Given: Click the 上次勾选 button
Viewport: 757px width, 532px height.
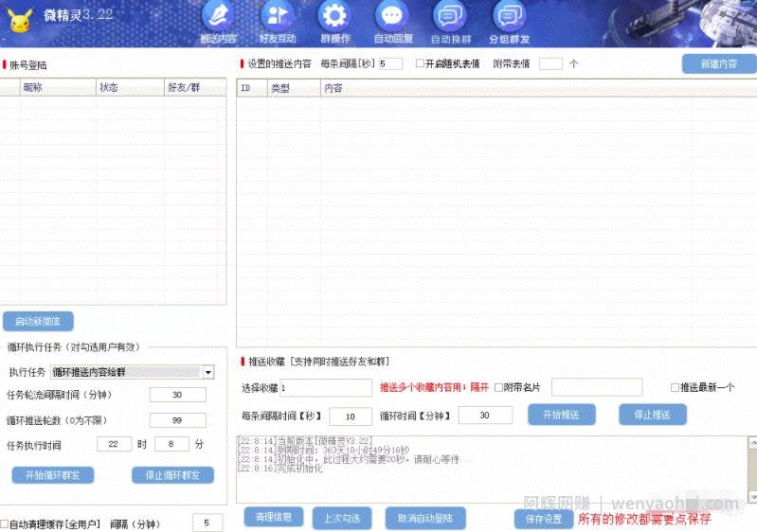Looking at the screenshot, I should [x=342, y=518].
